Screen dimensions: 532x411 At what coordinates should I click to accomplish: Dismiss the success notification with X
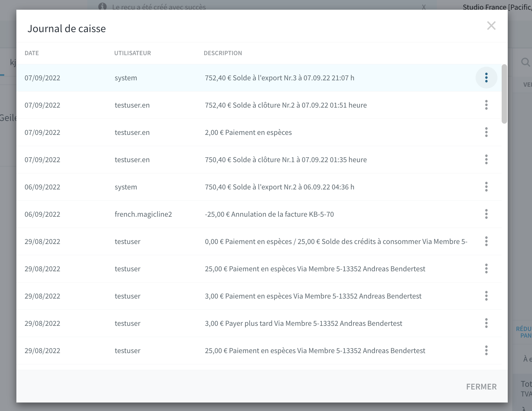coord(424,7)
